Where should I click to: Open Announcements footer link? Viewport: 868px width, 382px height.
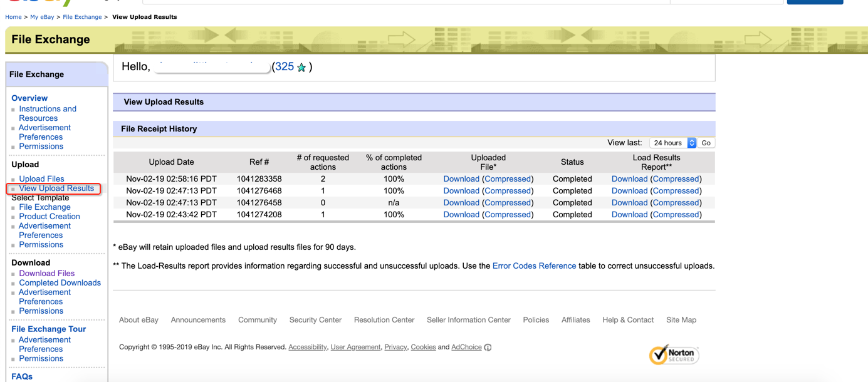click(x=198, y=320)
